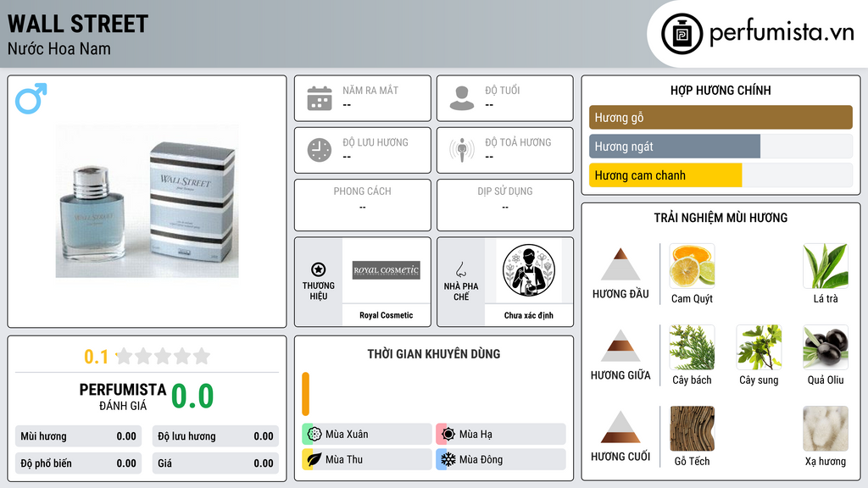Click the Cam Quýt note thumbnail
This screenshot has height=488, width=868.
pos(692,266)
